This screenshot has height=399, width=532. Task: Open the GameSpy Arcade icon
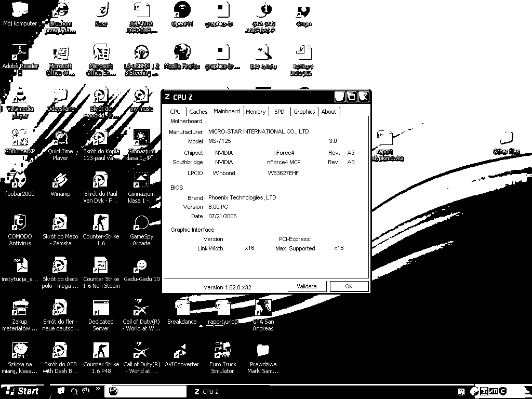pos(141,224)
